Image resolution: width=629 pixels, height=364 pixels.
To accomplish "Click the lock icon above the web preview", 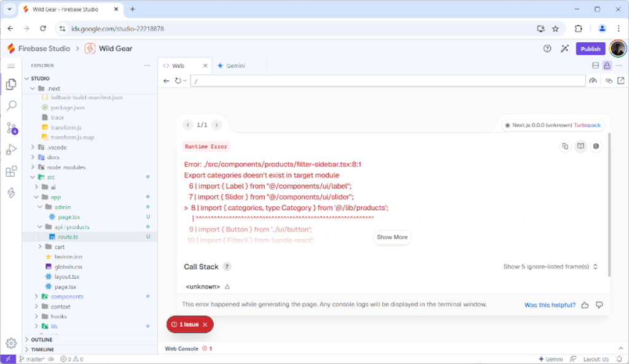I will (607, 66).
